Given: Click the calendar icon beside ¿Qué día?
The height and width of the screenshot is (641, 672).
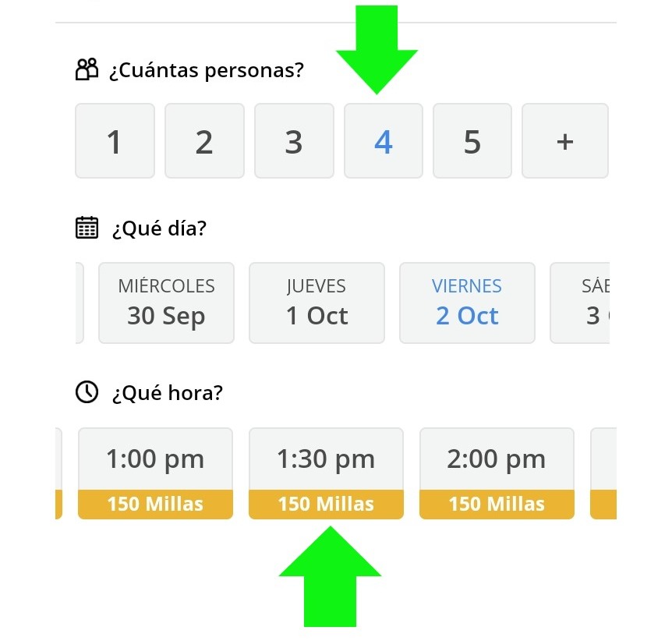Looking at the screenshot, I should (x=87, y=228).
